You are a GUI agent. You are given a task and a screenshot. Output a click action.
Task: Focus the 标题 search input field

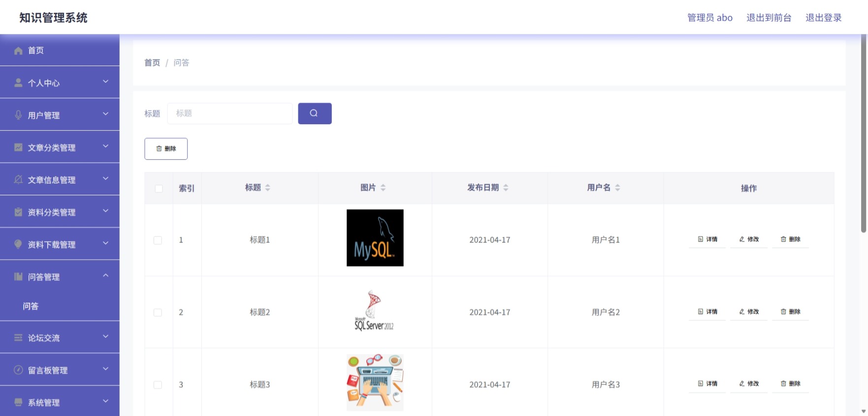point(230,113)
